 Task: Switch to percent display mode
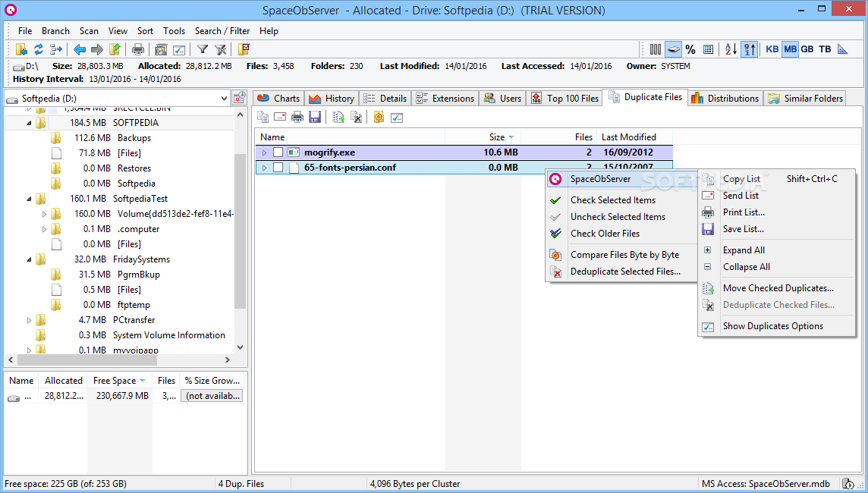tap(690, 49)
